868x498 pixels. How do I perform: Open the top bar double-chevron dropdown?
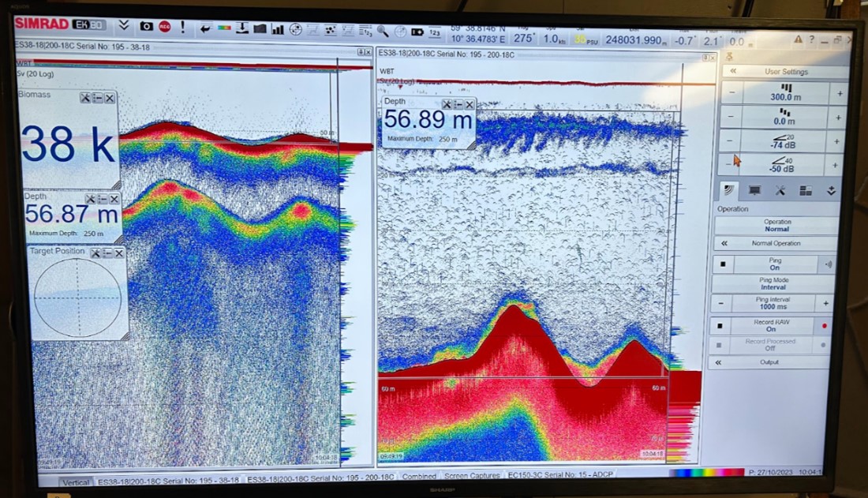[x=124, y=25]
